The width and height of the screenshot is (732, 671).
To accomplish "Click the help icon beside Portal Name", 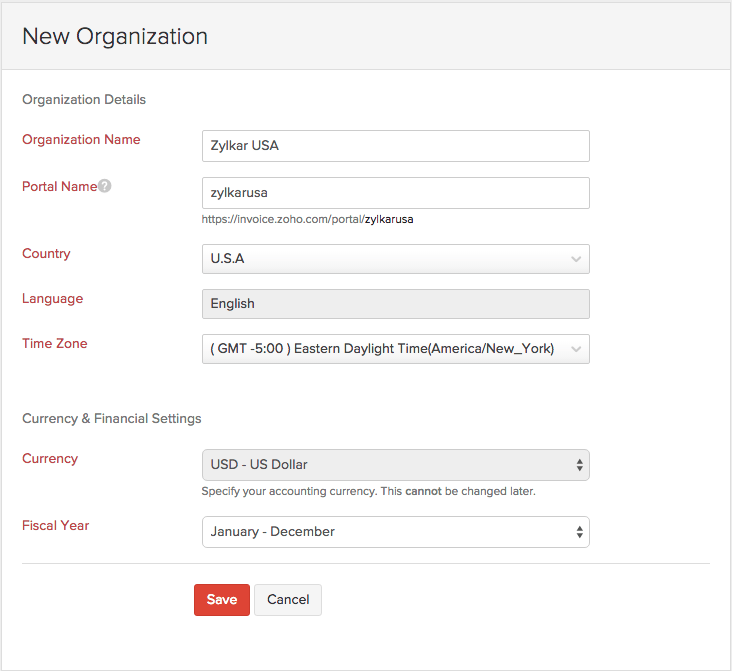I will point(105,186).
